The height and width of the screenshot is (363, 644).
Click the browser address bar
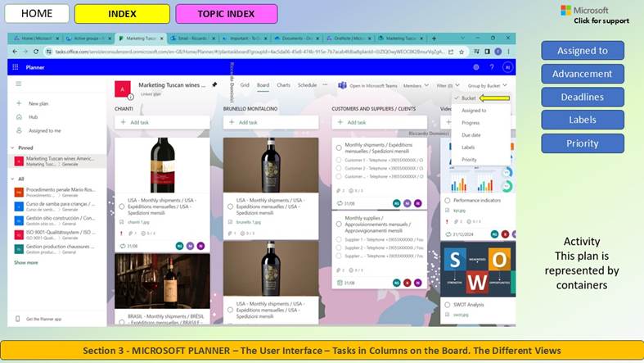coord(249,52)
